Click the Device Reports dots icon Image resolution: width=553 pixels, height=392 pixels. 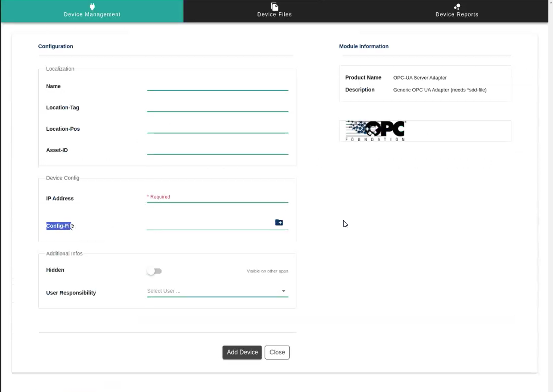click(x=457, y=6)
